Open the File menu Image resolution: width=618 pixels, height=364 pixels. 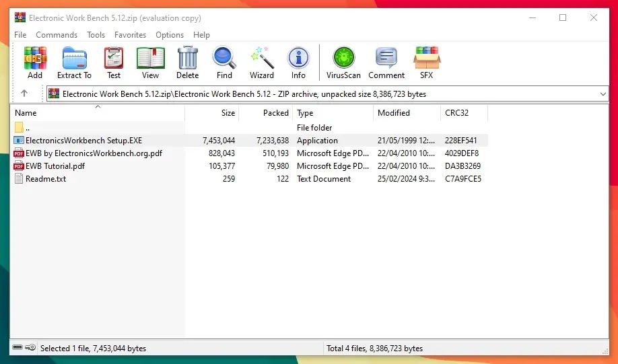coord(20,35)
